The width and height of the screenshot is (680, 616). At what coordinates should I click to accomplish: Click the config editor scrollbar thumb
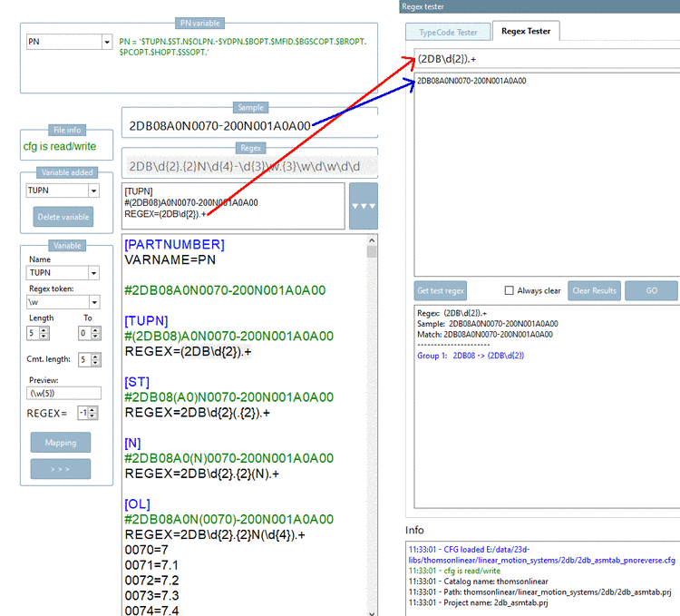(x=372, y=251)
